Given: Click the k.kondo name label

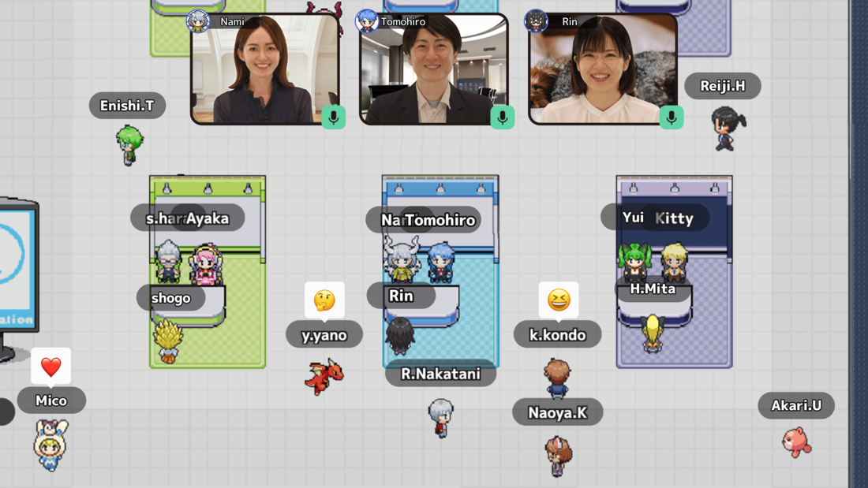Looking at the screenshot, I should click(557, 335).
